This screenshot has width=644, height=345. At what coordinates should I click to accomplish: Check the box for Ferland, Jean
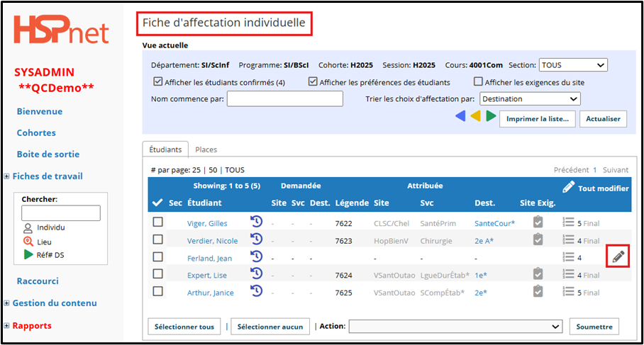[157, 256]
